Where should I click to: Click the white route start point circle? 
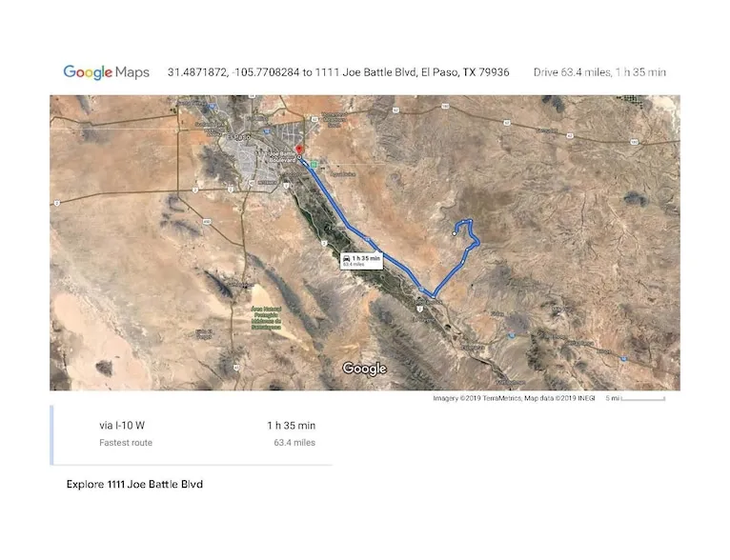coord(455,234)
